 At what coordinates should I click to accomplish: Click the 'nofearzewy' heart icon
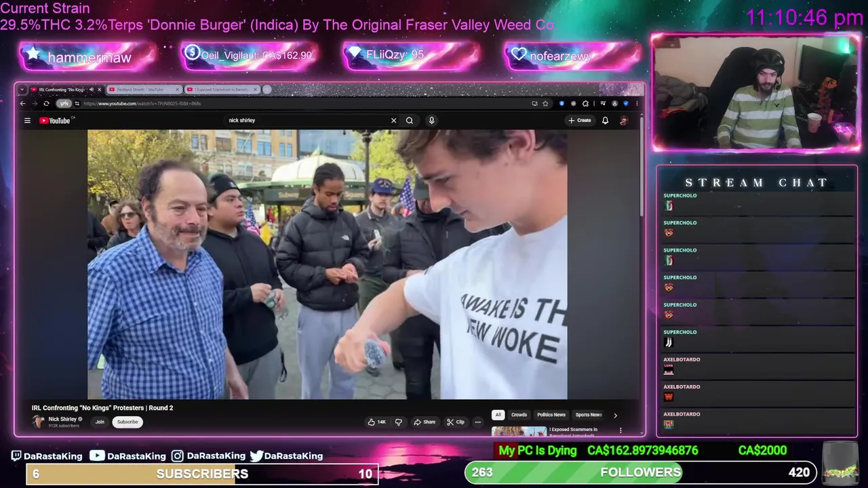click(x=519, y=54)
